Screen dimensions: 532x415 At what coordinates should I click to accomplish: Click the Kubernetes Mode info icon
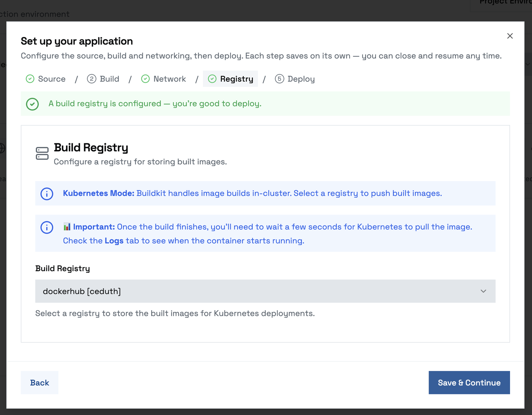pos(47,193)
